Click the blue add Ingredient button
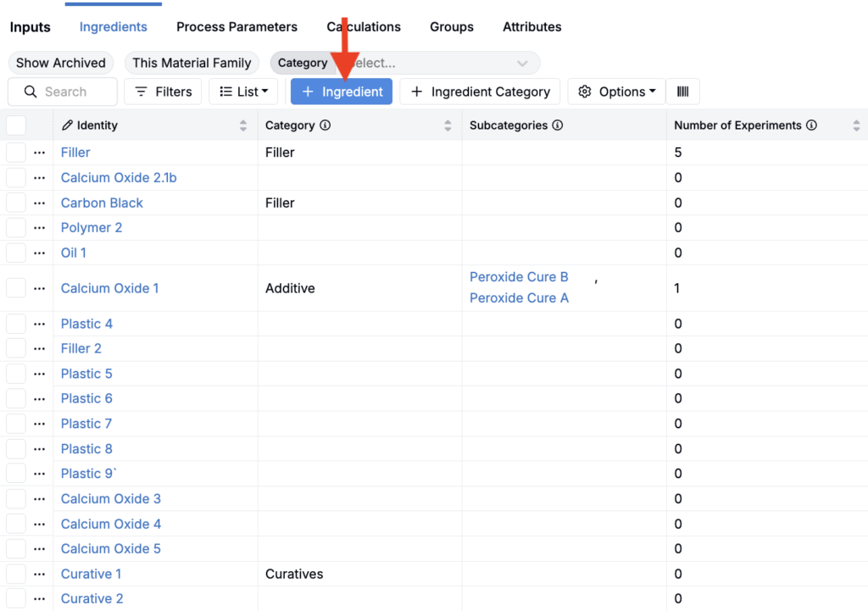This screenshot has height=611, width=868. [x=342, y=92]
